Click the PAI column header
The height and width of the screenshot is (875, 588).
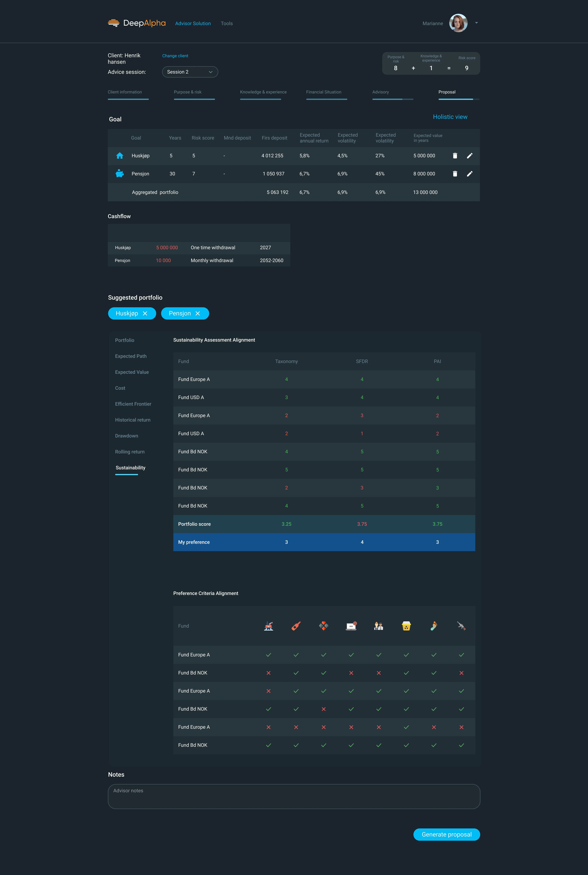437,362
